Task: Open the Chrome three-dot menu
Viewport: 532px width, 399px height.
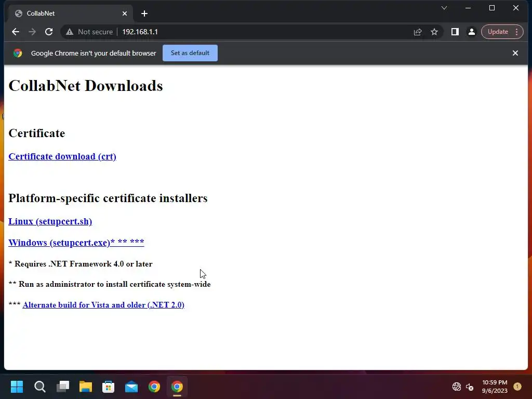Action: [517, 32]
